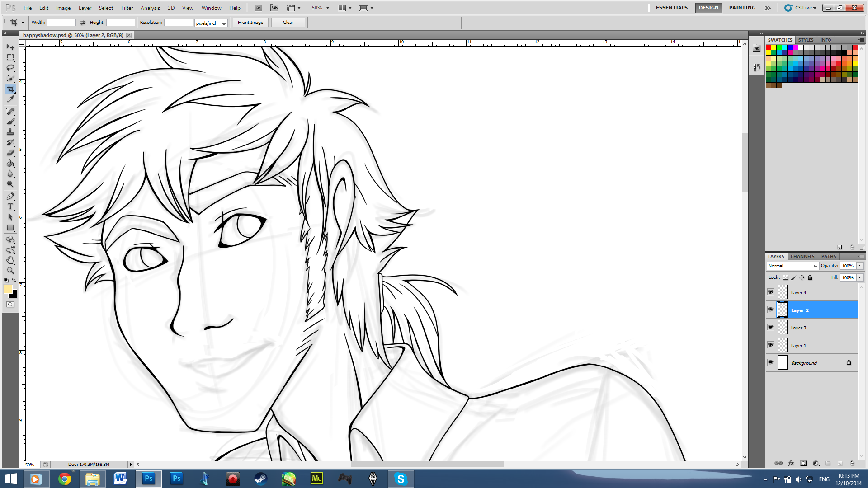Open the Filter menu
Screen dimensions: 868x488
coord(127,8)
